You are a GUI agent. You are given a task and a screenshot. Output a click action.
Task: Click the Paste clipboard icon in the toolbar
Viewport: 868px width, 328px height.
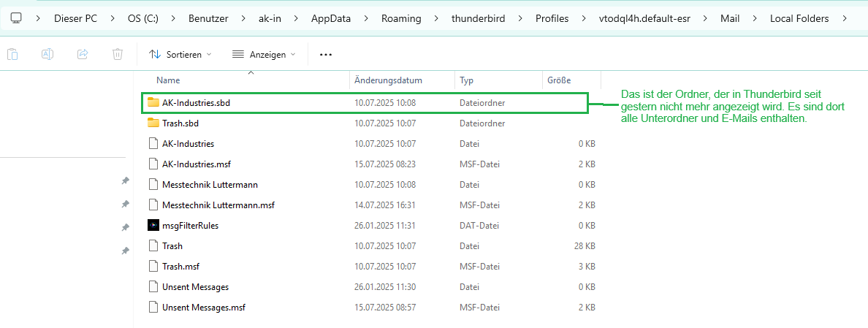point(12,54)
